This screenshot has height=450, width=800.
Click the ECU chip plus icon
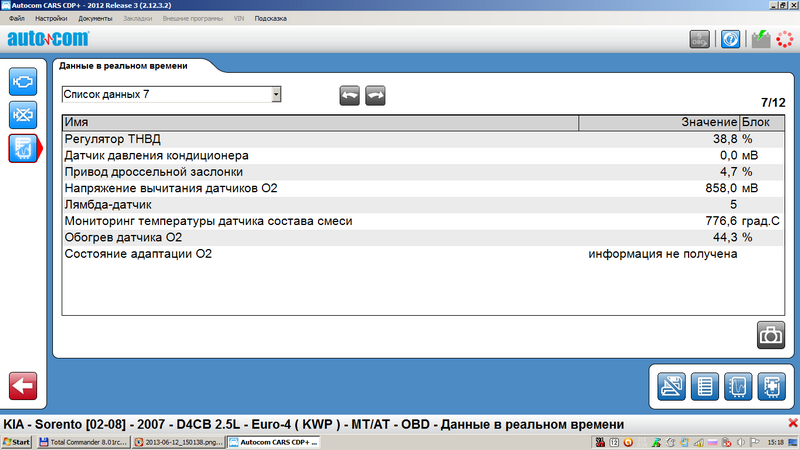[x=771, y=386]
